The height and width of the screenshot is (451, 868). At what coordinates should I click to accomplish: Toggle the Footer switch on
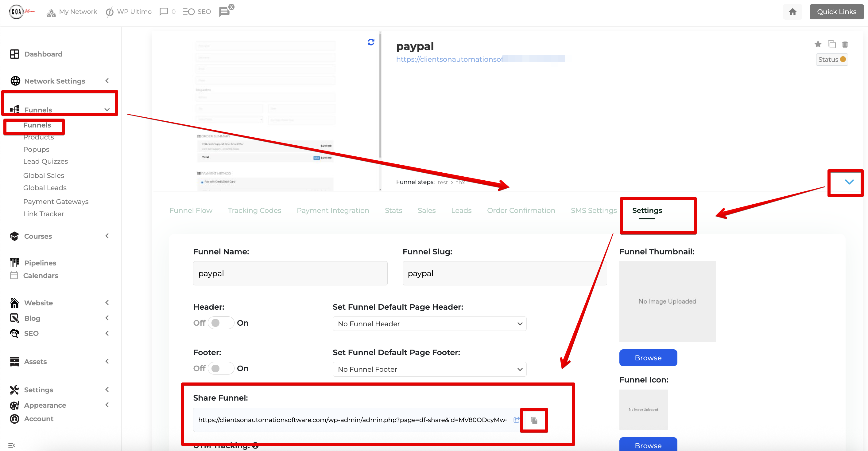click(x=221, y=368)
